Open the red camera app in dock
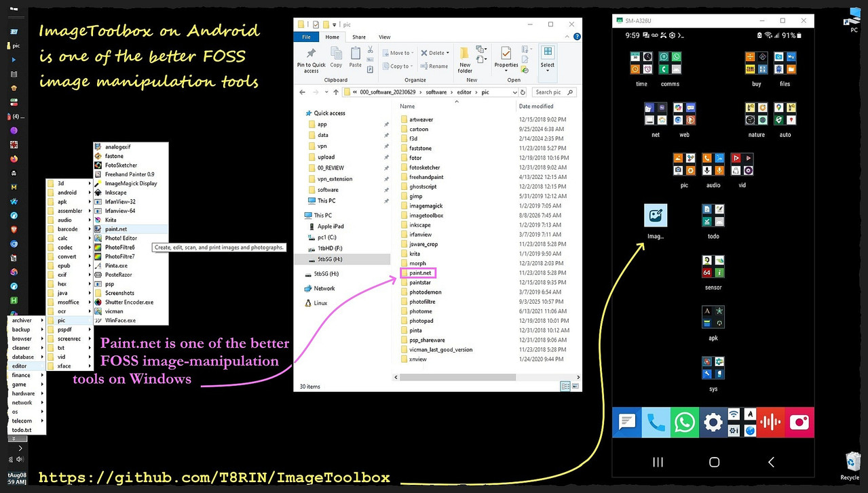This screenshot has width=868, height=493. 799,422
